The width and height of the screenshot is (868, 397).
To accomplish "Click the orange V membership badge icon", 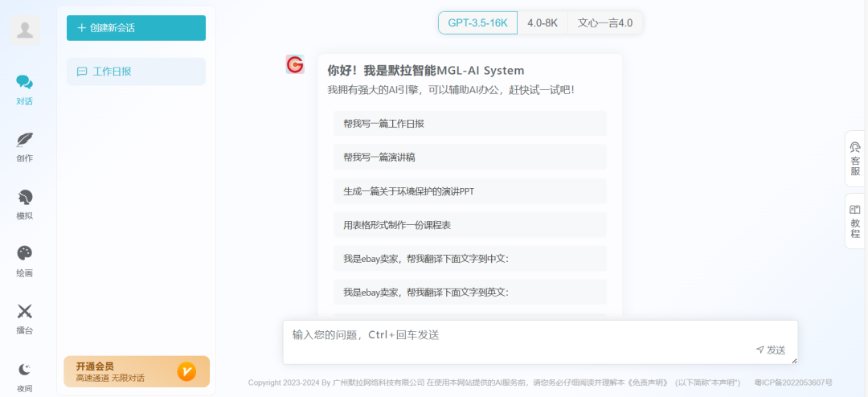I will [186, 371].
